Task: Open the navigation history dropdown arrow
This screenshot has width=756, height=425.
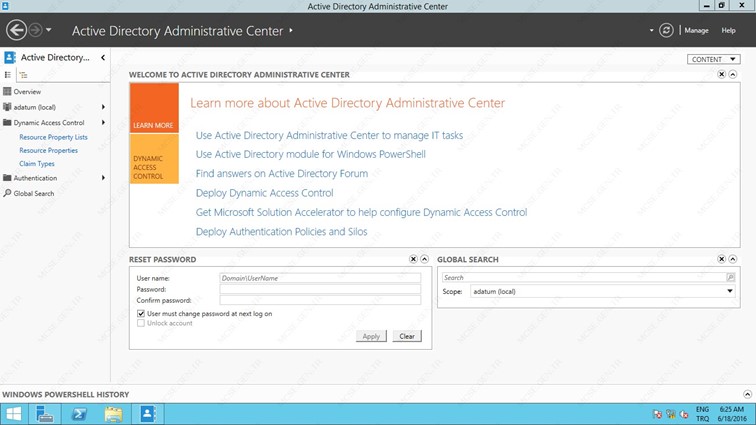Action: point(49,30)
